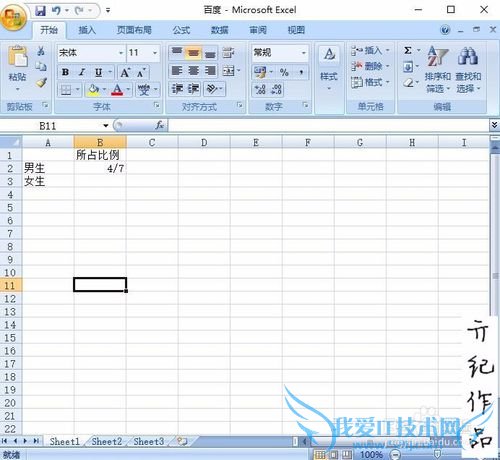The image size is (500, 460).
Task: Switch to the 公式 tab
Action: pyautogui.click(x=181, y=30)
